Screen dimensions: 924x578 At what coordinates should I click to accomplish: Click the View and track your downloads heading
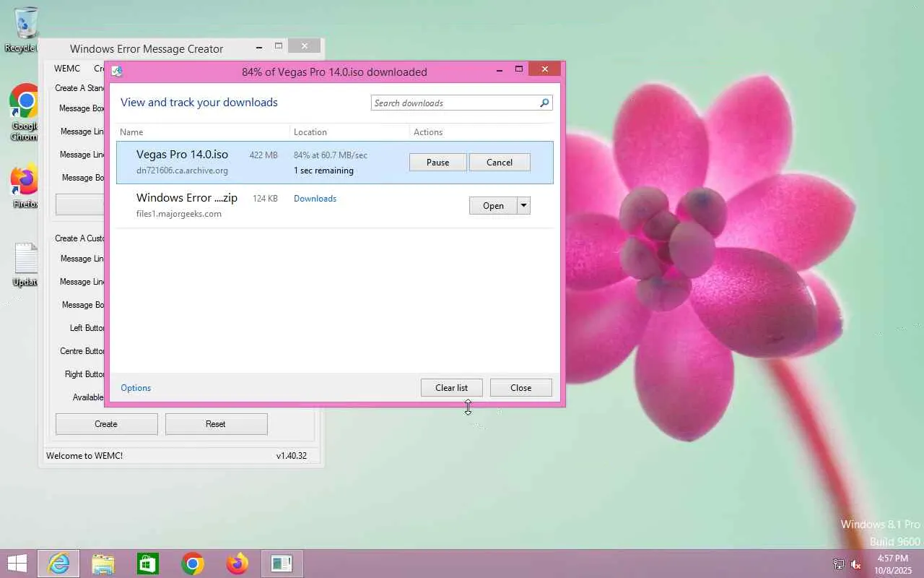pyautogui.click(x=199, y=103)
